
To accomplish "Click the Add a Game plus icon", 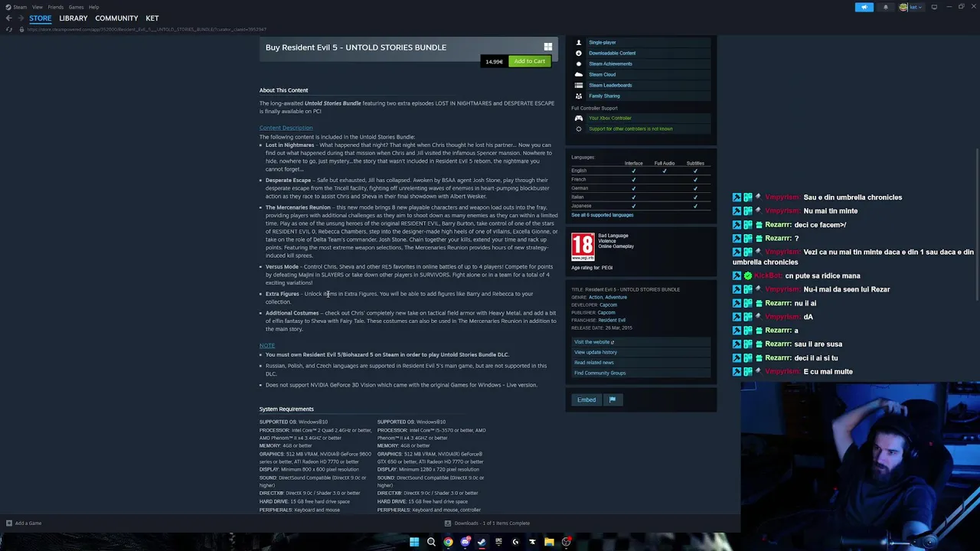I will pyautogui.click(x=8, y=523).
